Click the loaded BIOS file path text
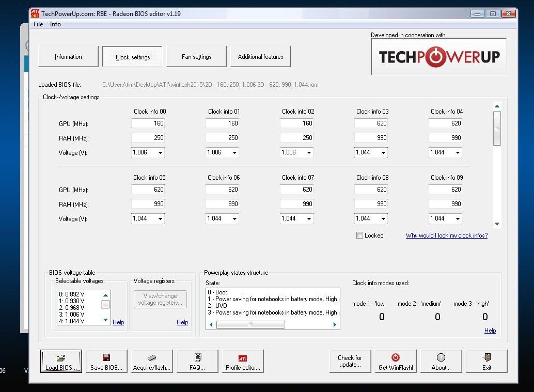Screen dimensions: 534x392 point(210,85)
